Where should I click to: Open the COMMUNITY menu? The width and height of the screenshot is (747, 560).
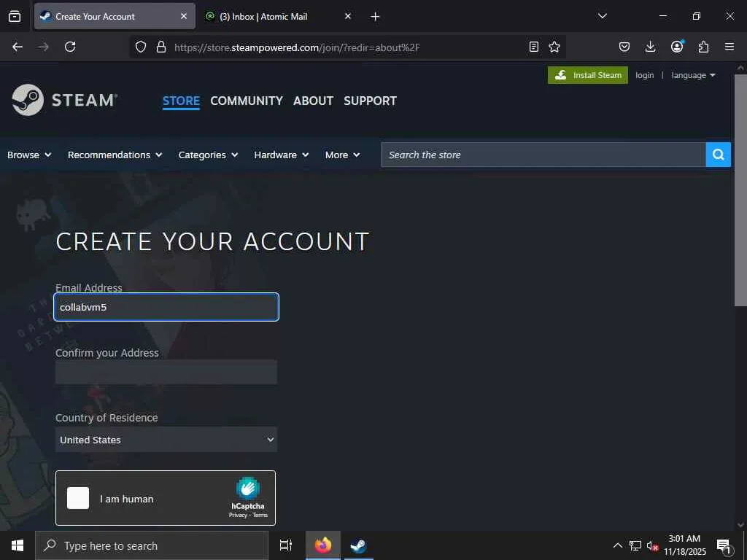click(247, 101)
